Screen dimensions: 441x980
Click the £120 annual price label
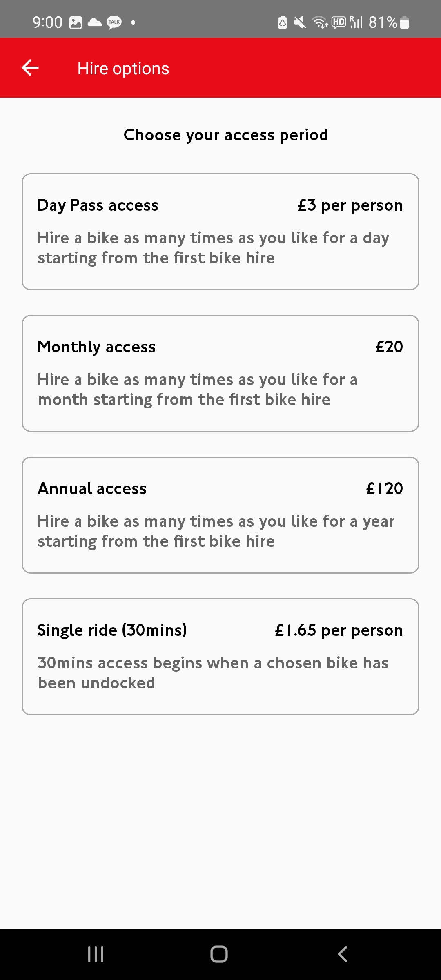pyautogui.click(x=385, y=488)
